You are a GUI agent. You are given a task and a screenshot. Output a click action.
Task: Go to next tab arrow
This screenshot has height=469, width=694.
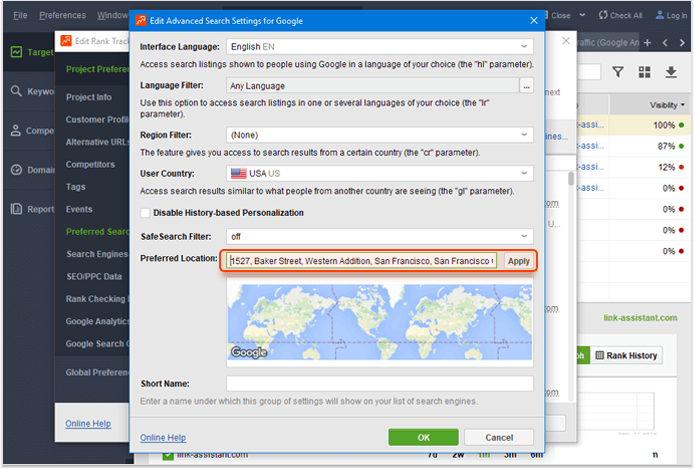coord(682,42)
